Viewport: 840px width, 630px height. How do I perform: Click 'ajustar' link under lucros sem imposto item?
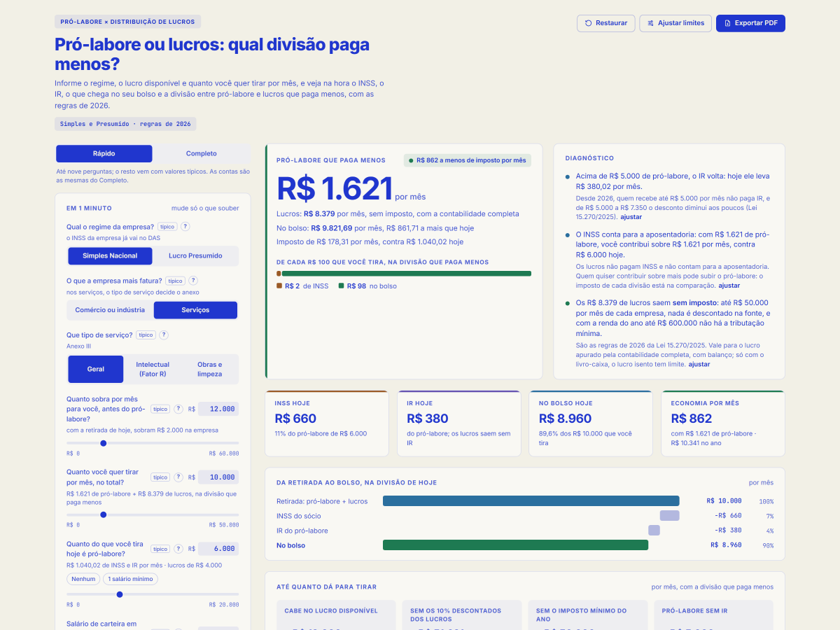click(699, 364)
